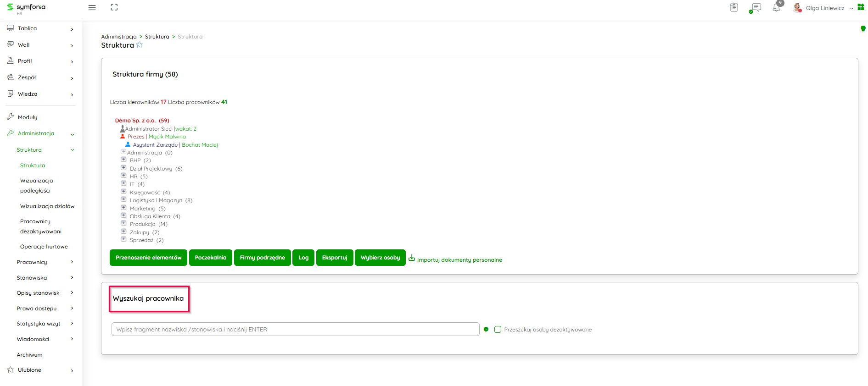The width and height of the screenshot is (868, 386).
Task: Expand the Produkcja department node
Action: [123, 223]
